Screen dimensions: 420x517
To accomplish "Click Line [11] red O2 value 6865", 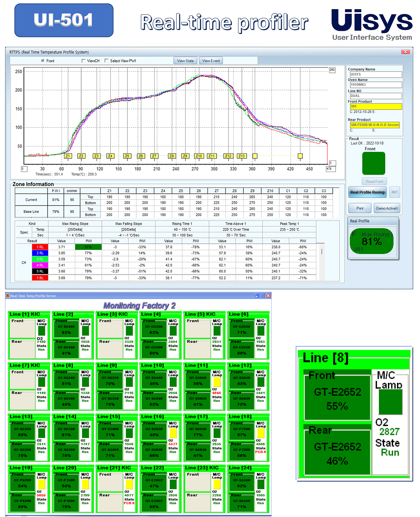I will 217,393.
